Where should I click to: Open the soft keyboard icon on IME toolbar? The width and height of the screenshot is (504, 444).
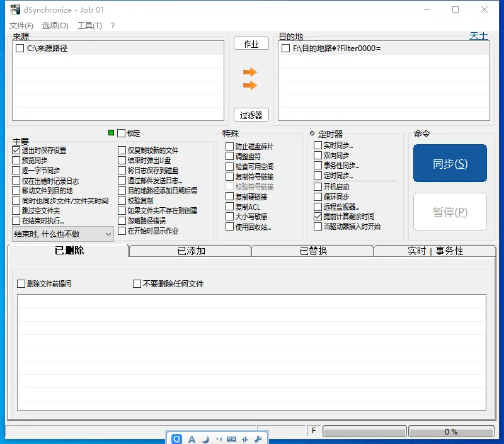coord(232,438)
